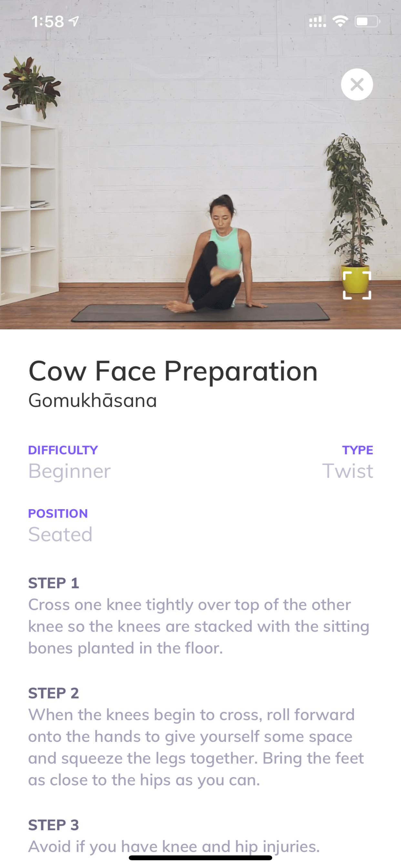Close the Cow Face Preparation pose view
Image resolution: width=401 pixels, height=868 pixels.
[x=357, y=84]
